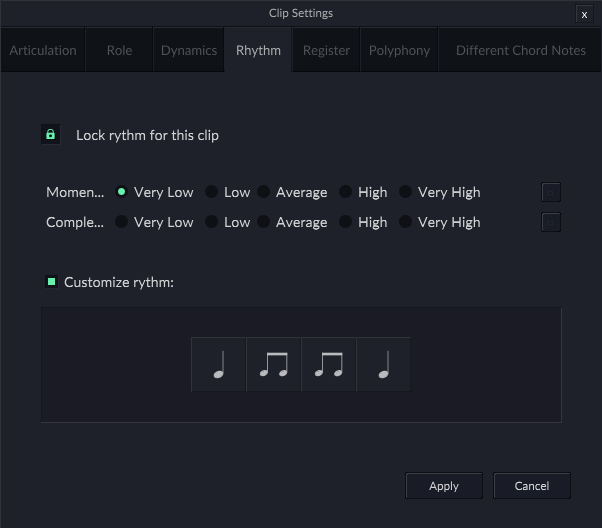Click the square button right of Complexity row
This screenshot has height=528, width=602.
point(551,222)
